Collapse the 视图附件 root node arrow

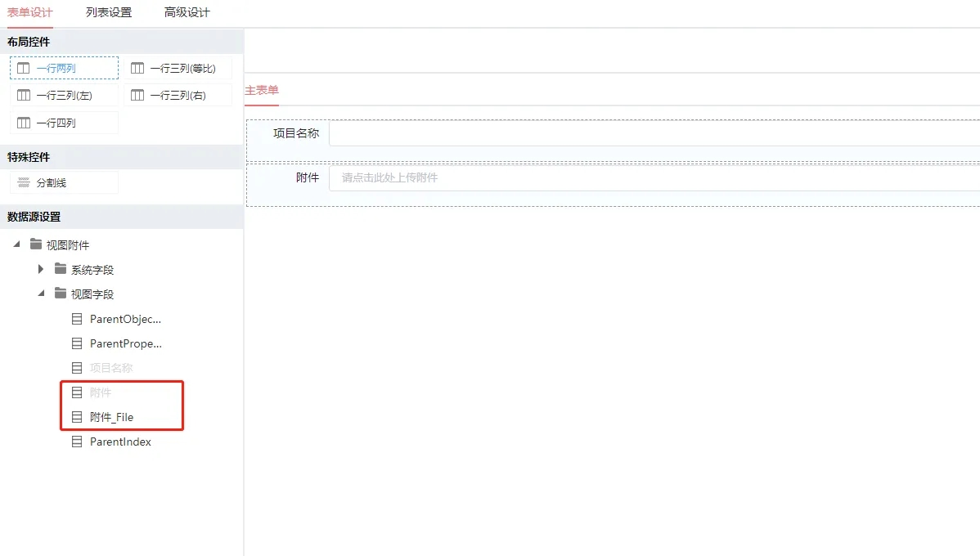[x=16, y=244]
